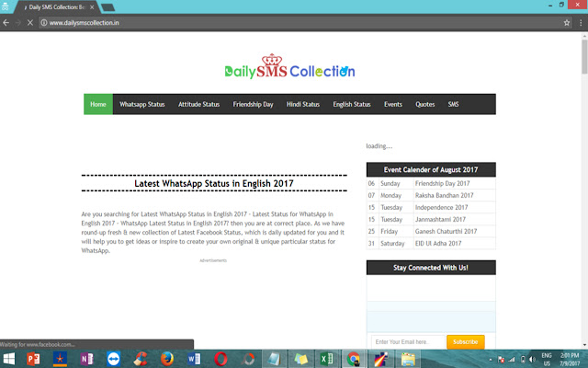The width and height of the screenshot is (588, 368).
Task: Open File Explorer from the taskbar
Action: click(408, 359)
